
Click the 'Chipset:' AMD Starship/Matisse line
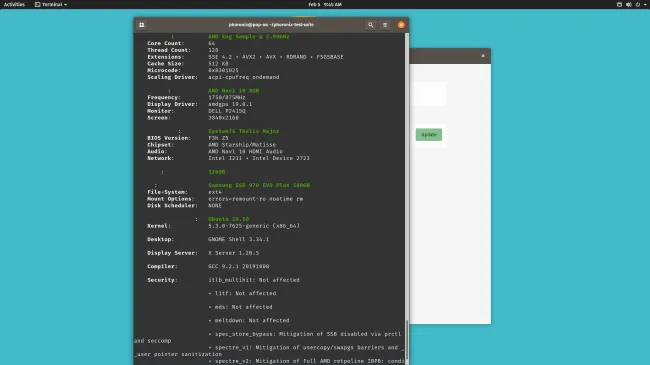pyautogui.click(x=211, y=145)
